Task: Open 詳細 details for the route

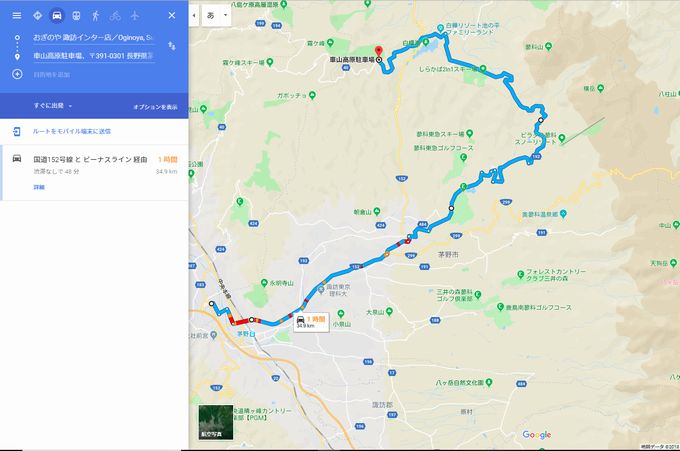Action: coord(39,187)
